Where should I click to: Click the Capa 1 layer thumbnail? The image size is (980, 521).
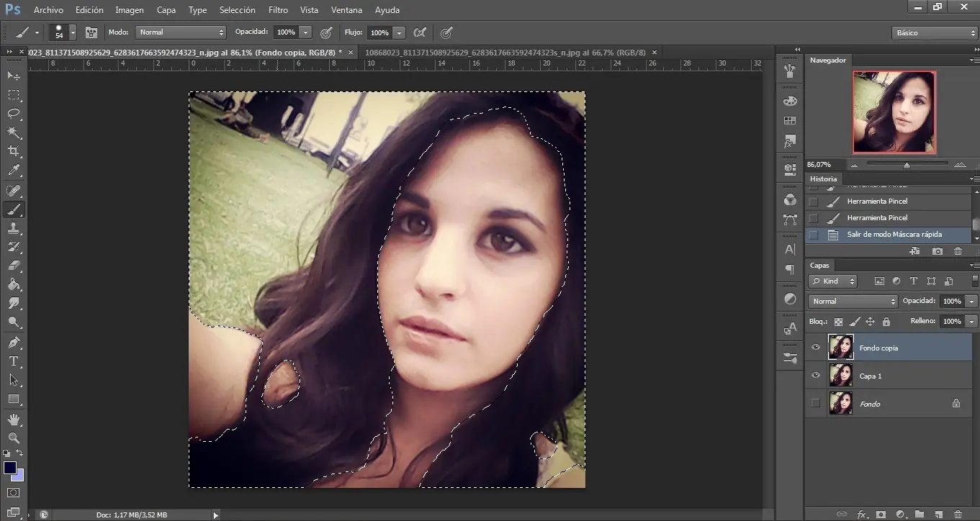840,375
